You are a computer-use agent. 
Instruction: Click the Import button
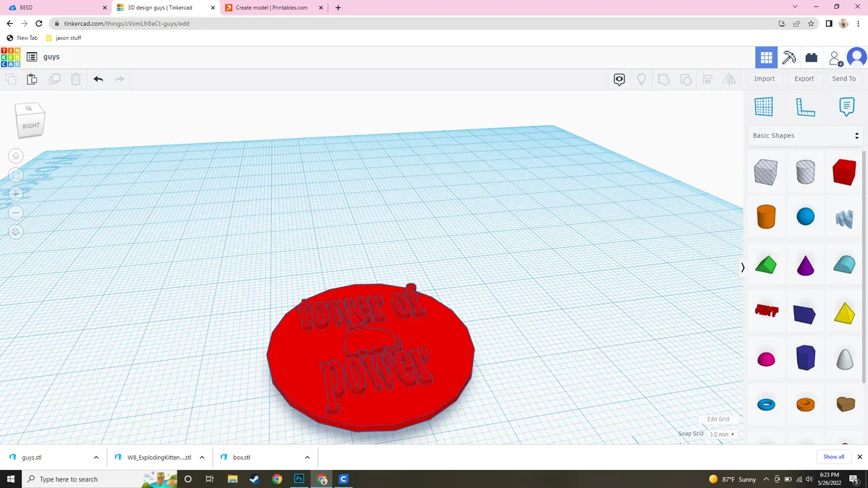765,79
